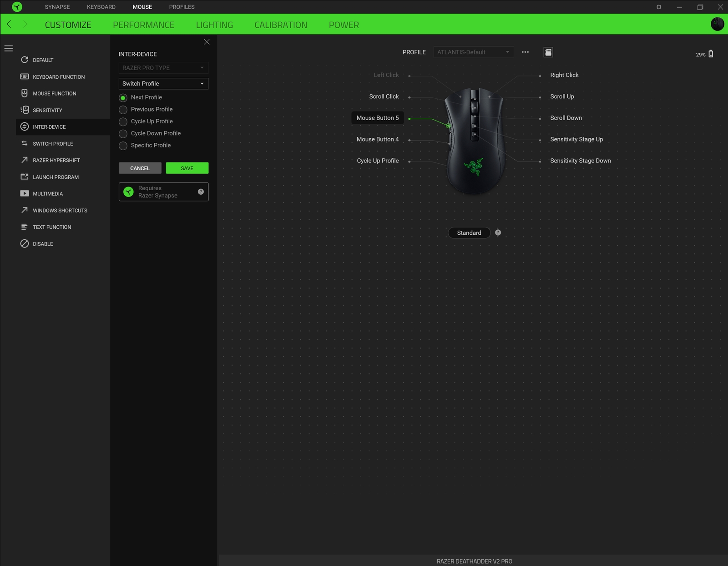Screen dimensions: 728x566
Task: Switch to the Calibration tab
Action: tap(281, 25)
